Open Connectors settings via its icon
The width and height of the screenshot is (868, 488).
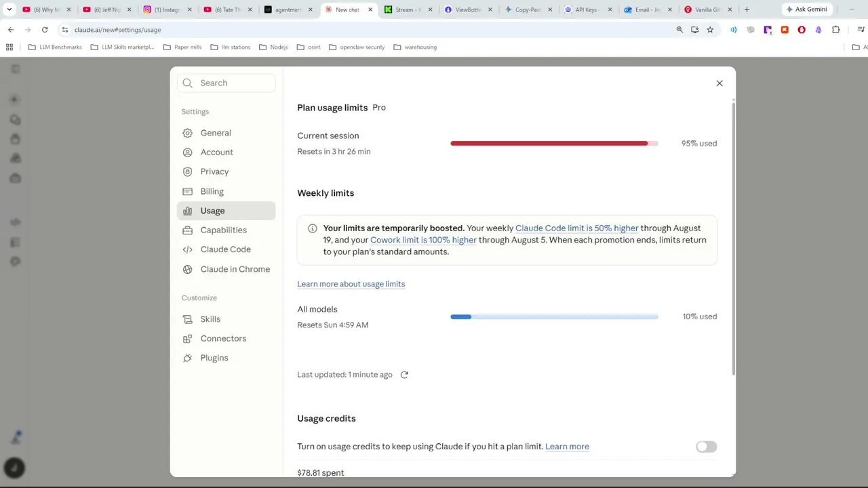[x=188, y=338]
